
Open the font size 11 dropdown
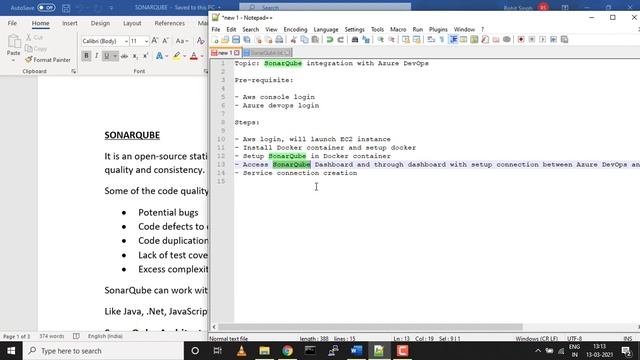coord(146,41)
